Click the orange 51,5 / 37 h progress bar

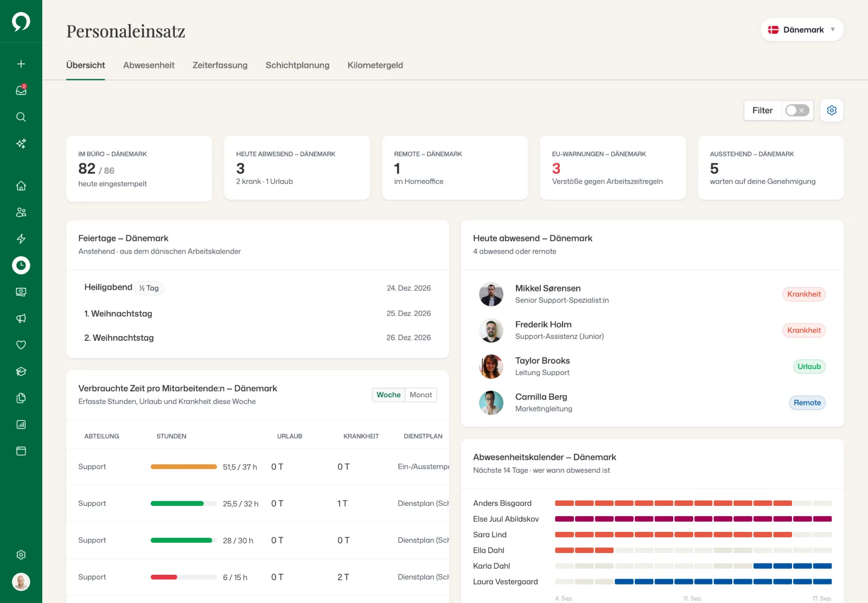point(184,467)
